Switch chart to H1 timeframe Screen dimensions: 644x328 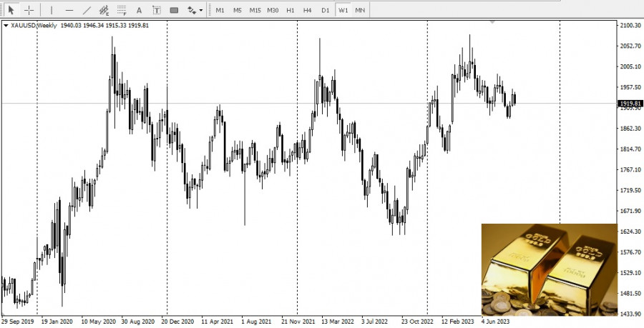click(291, 10)
